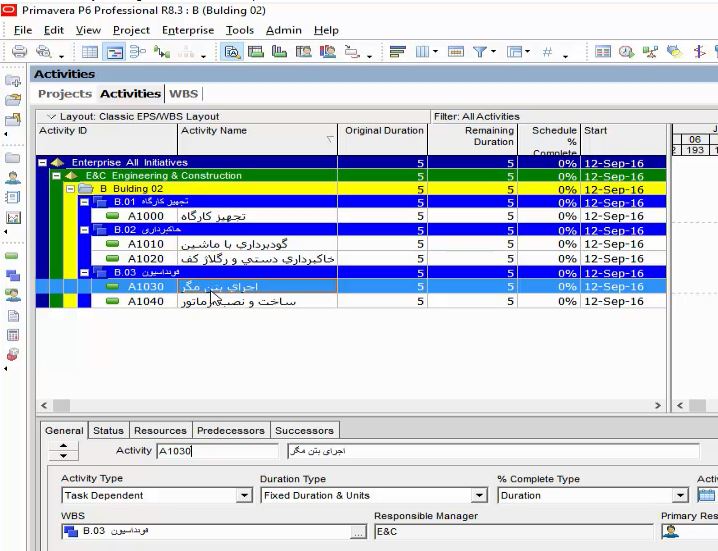The width and height of the screenshot is (718, 551).
Task: Open the Status details tab
Action: click(109, 431)
